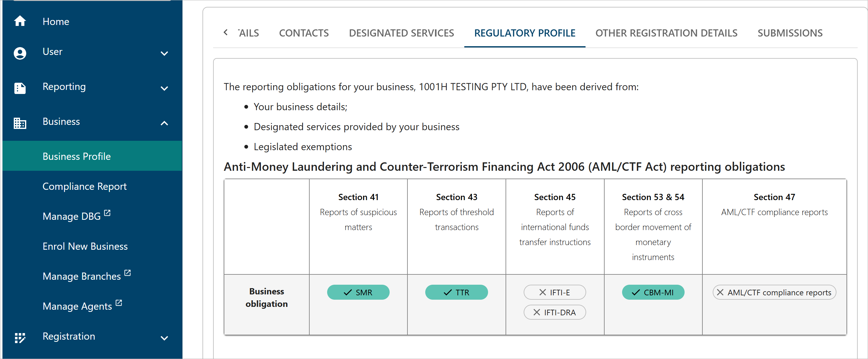This screenshot has height=359, width=868.
Task: Click the Reporting document icon
Action: pos(20,88)
